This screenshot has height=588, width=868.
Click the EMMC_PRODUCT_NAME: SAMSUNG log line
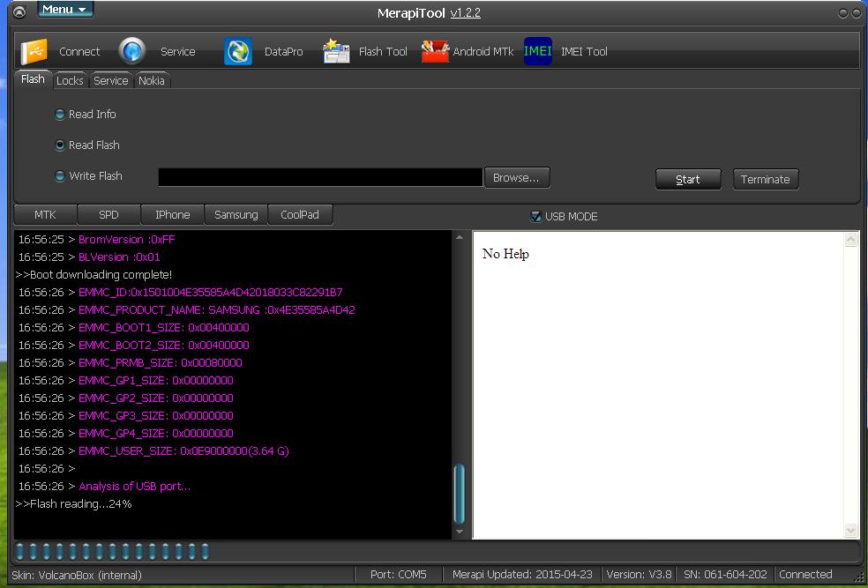coord(186,309)
